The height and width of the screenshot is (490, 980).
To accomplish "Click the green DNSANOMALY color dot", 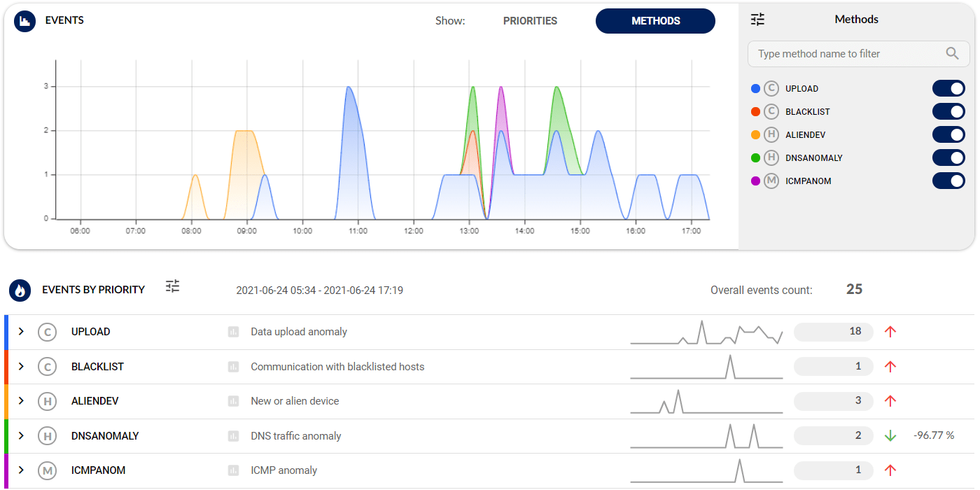I will click(x=755, y=158).
